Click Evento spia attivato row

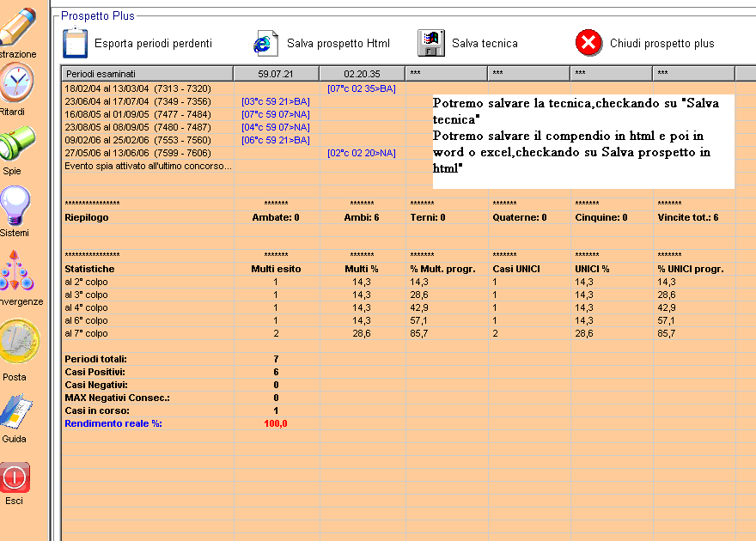pos(148,166)
